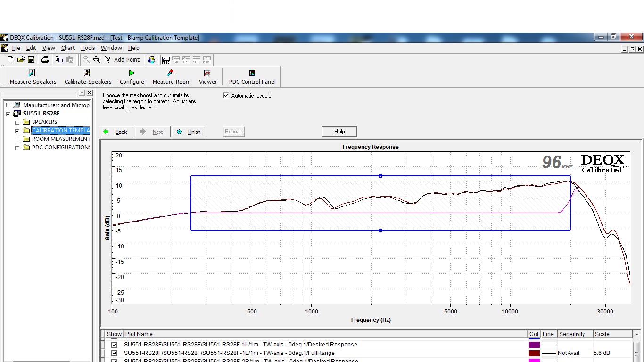Copy using the toolbar copy icon
Viewport: 644px width, 362px height.
click(59, 59)
